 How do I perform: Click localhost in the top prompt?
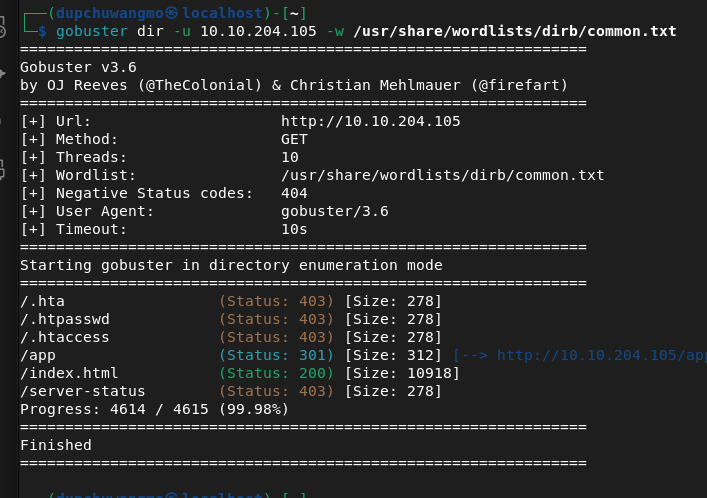pyautogui.click(x=222, y=13)
